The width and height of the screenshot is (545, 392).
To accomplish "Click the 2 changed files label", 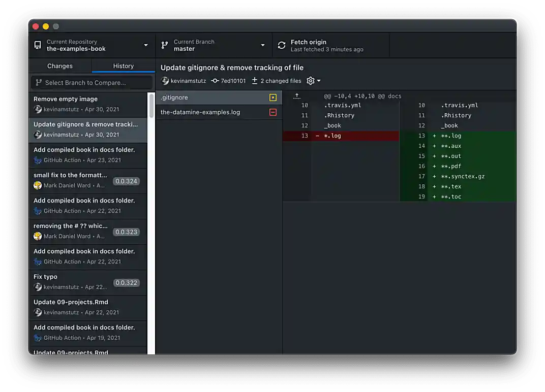I will pyautogui.click(x=281, y=81).
